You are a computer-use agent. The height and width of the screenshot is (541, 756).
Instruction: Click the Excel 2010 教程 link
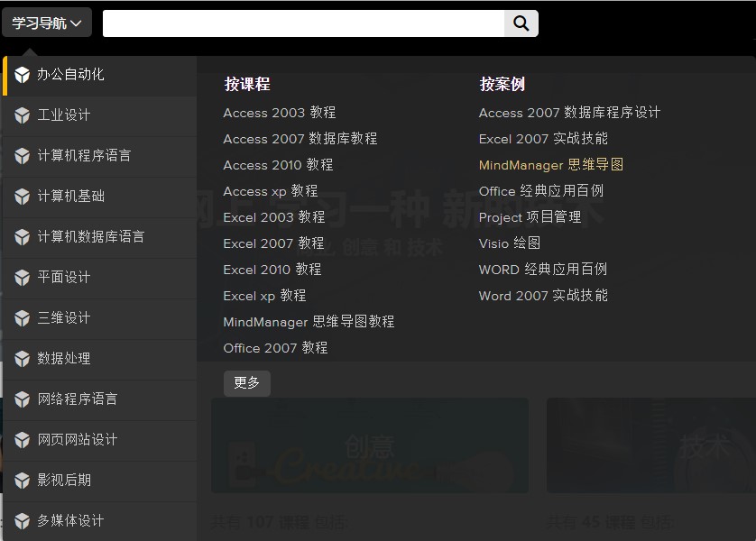(x=272, y=270)
